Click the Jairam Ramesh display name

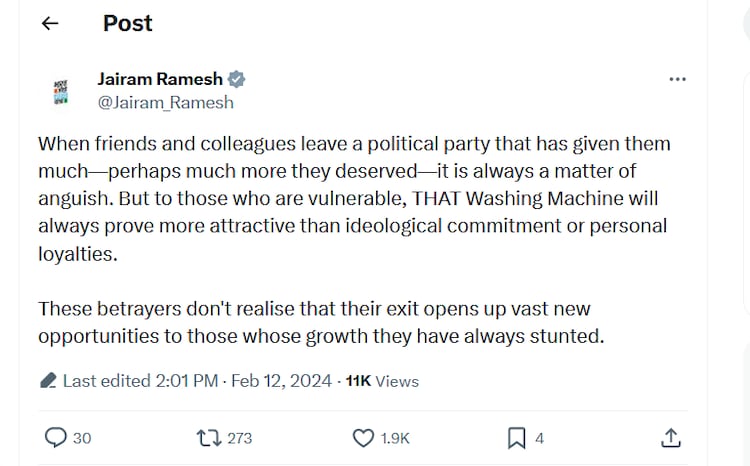(160, 79)
